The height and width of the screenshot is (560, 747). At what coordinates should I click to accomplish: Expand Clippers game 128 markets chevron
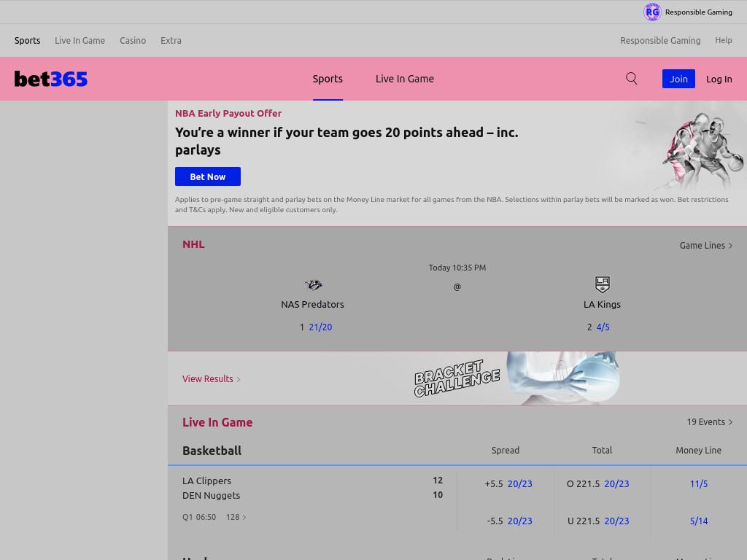[x=236, y=517]
